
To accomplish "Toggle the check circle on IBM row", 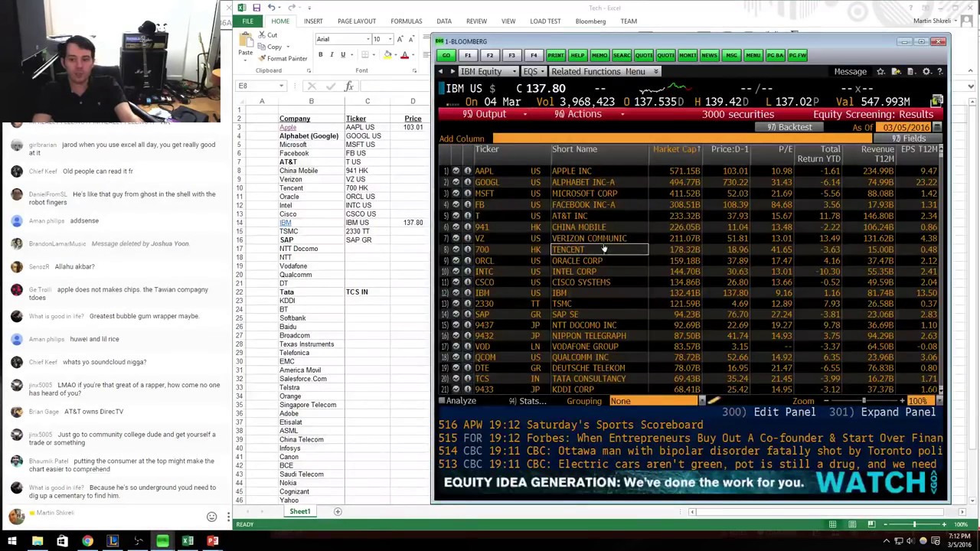I will [456, 293].
